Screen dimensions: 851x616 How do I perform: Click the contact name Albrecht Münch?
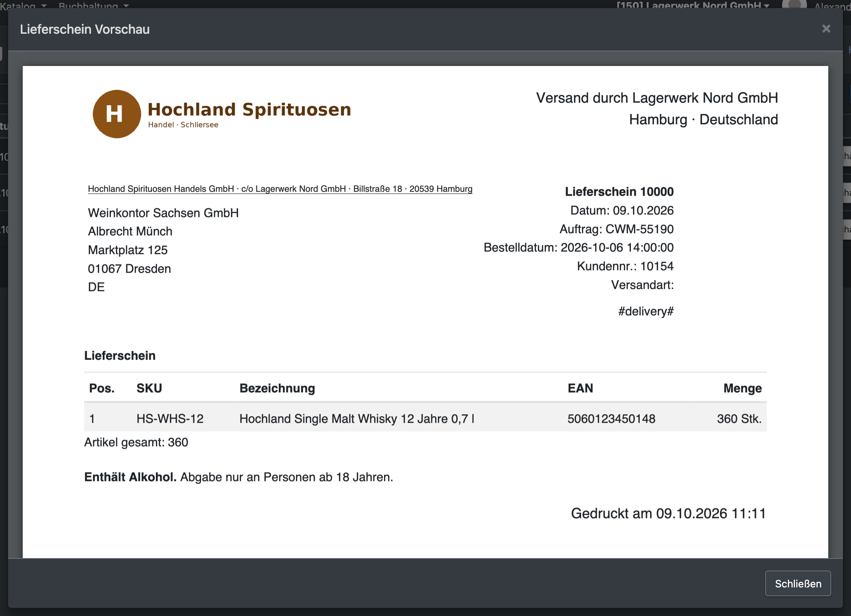130,231
